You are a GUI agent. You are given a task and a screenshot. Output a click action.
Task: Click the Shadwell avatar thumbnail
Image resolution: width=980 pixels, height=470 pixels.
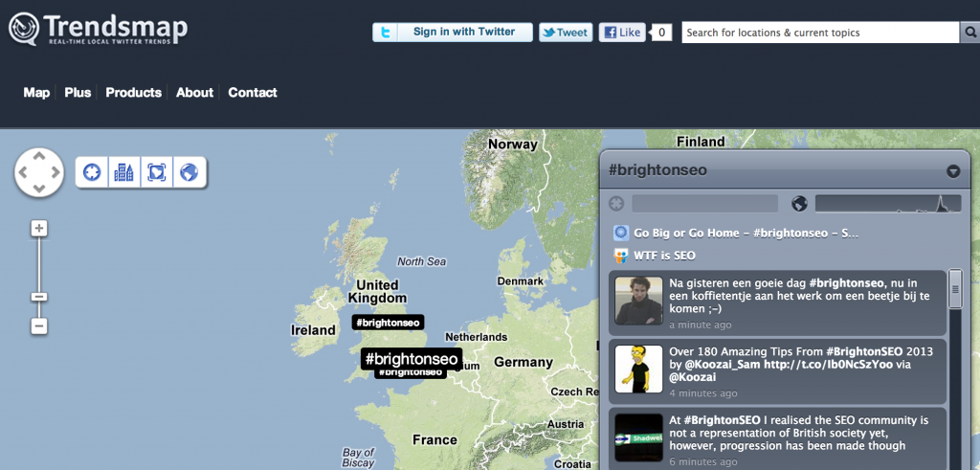[638, 437]
